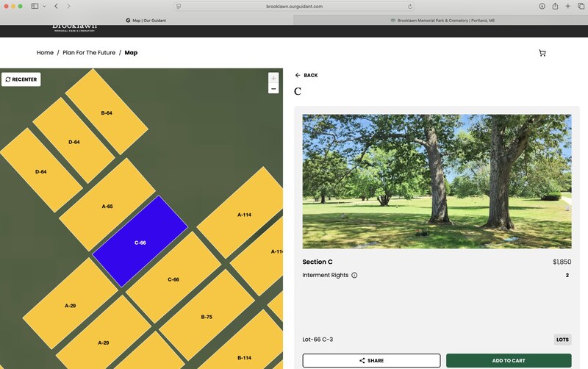
Task: Go back with Safari's back arrow
Action: pos(56,6)
